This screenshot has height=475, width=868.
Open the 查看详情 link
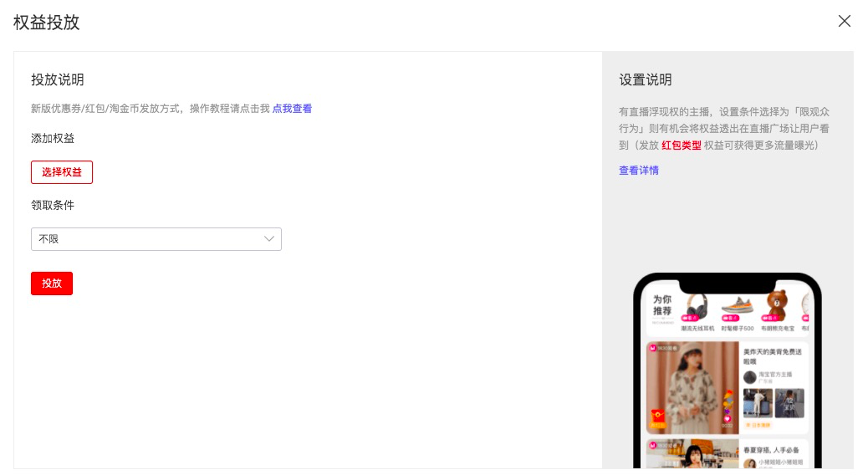click(639, 171)
